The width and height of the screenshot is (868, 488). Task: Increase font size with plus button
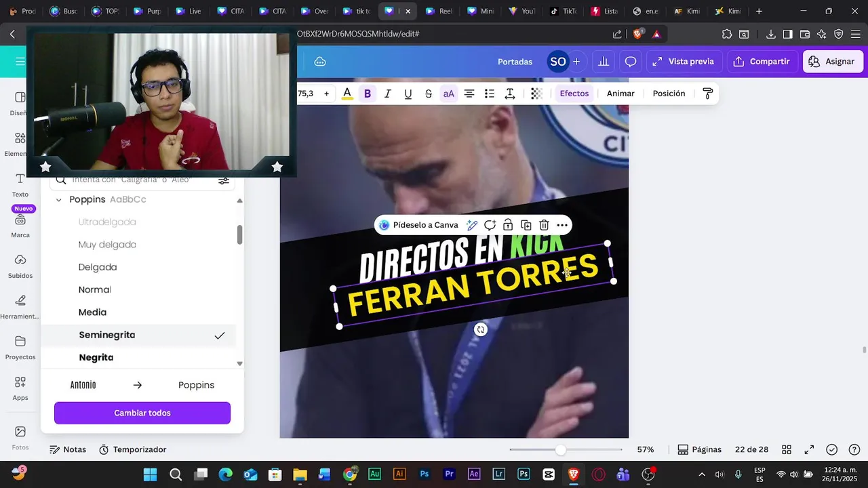(x=326, y=94)
